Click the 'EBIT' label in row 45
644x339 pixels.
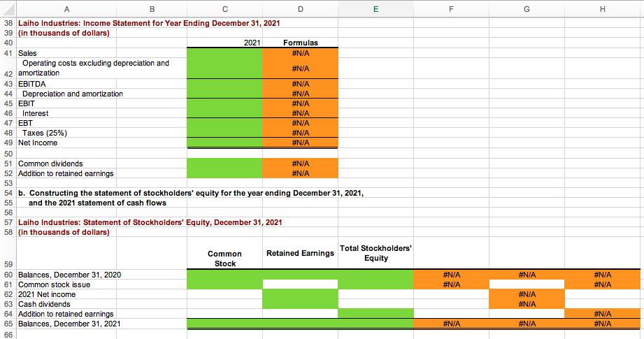[27, 103]
